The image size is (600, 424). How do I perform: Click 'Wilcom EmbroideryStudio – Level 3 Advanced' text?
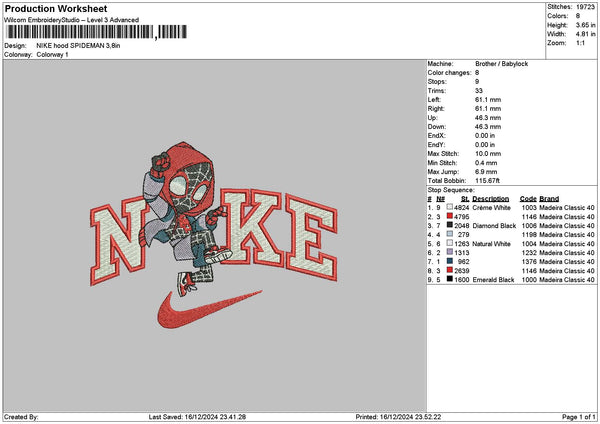[x=72, y=20]
